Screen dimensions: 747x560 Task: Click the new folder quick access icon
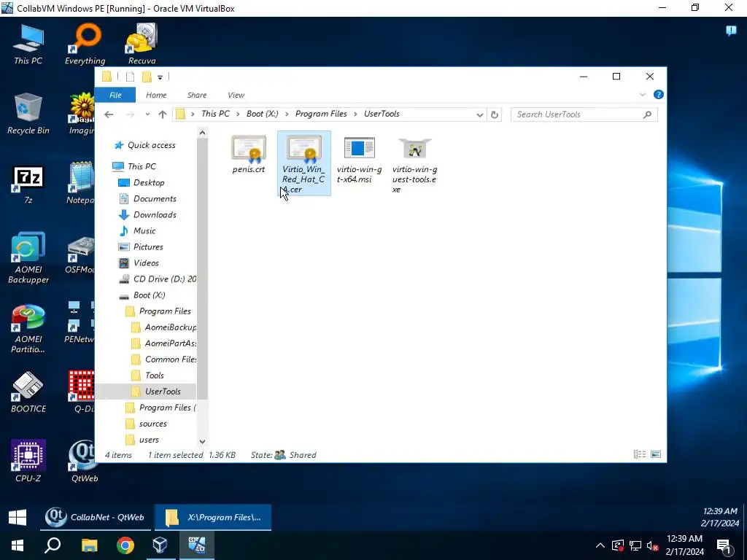coord(147,77)
